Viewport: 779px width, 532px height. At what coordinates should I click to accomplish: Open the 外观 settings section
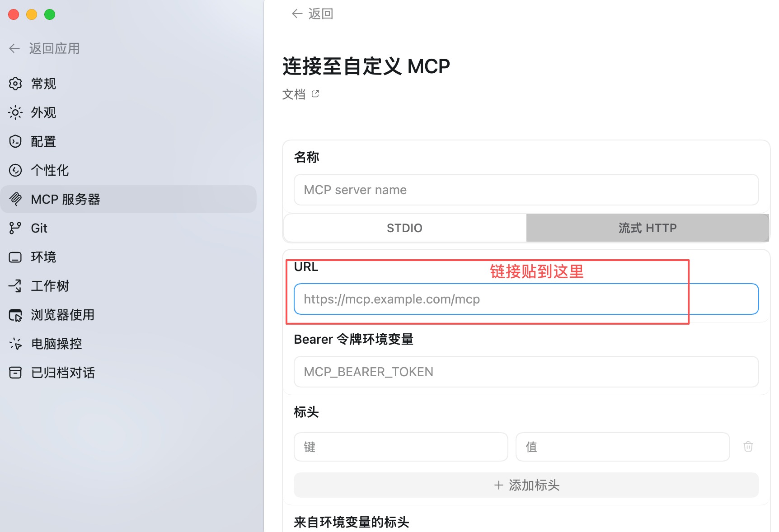tap(128, 112)
